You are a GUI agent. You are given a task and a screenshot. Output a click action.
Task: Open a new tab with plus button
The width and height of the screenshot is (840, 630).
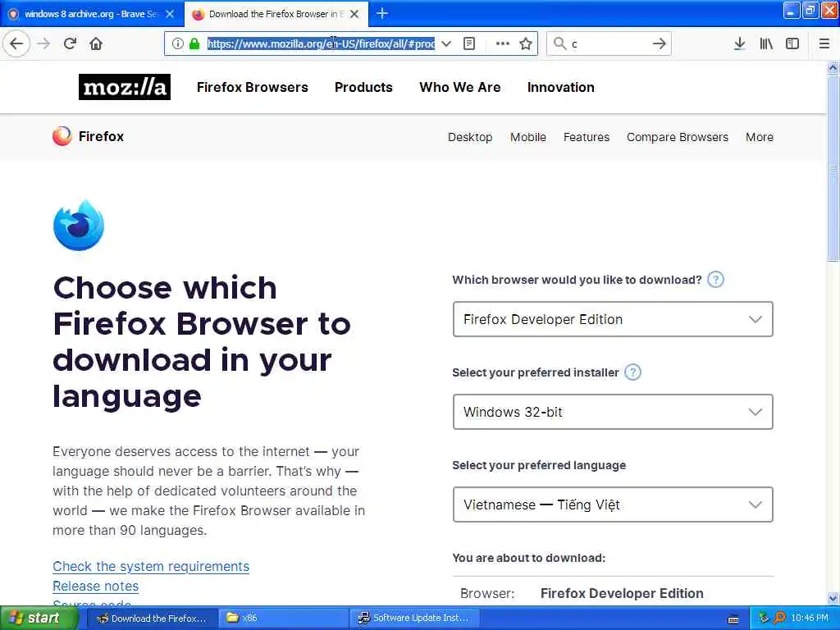click(x=382, y=13)
